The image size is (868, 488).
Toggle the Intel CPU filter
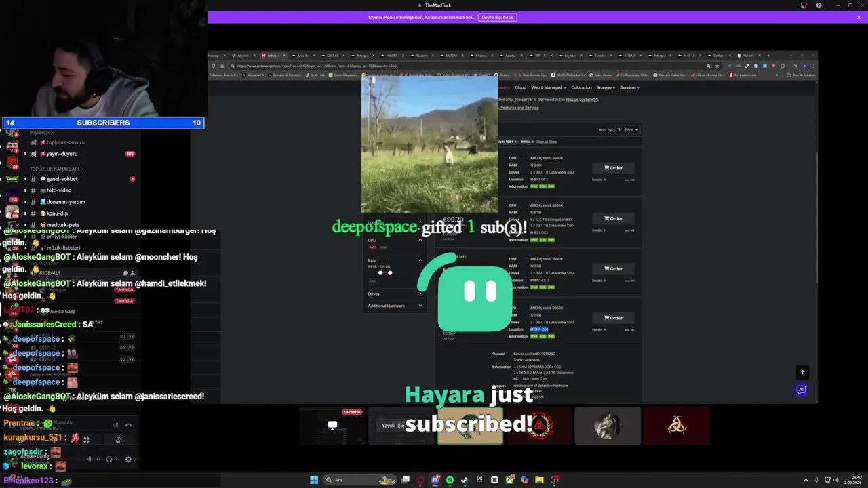383,247
